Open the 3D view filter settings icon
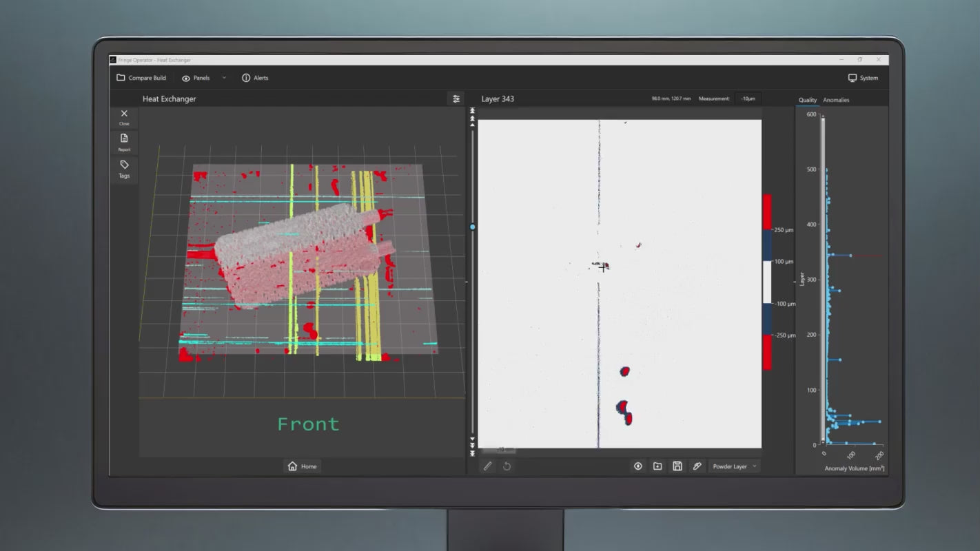Screen dimensions: 980x551 coord(456,99)
